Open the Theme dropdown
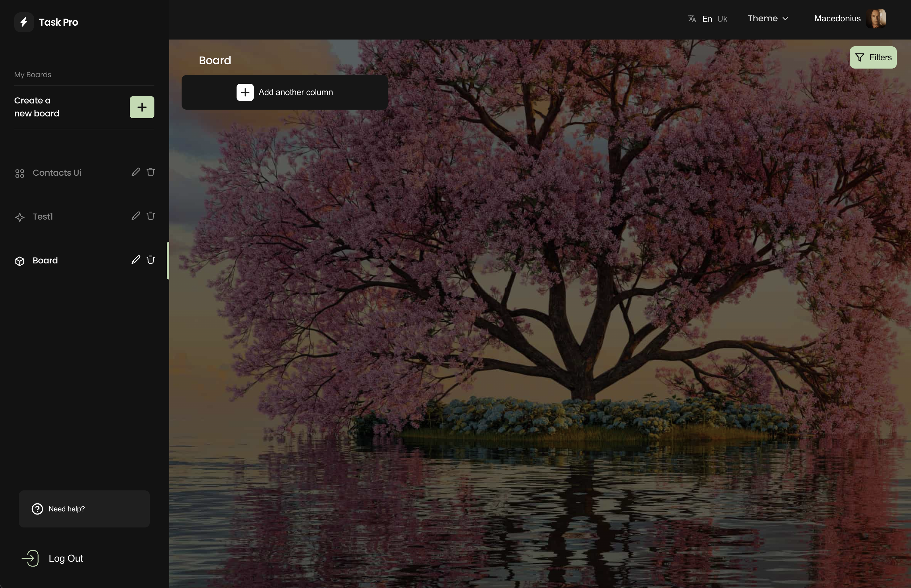 point(762,18)
